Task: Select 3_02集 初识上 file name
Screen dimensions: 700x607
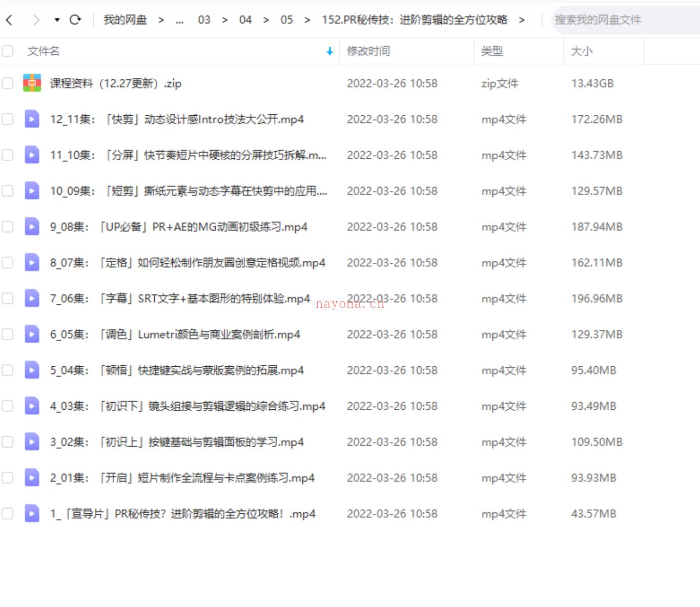Action: (x=177, y=442)
